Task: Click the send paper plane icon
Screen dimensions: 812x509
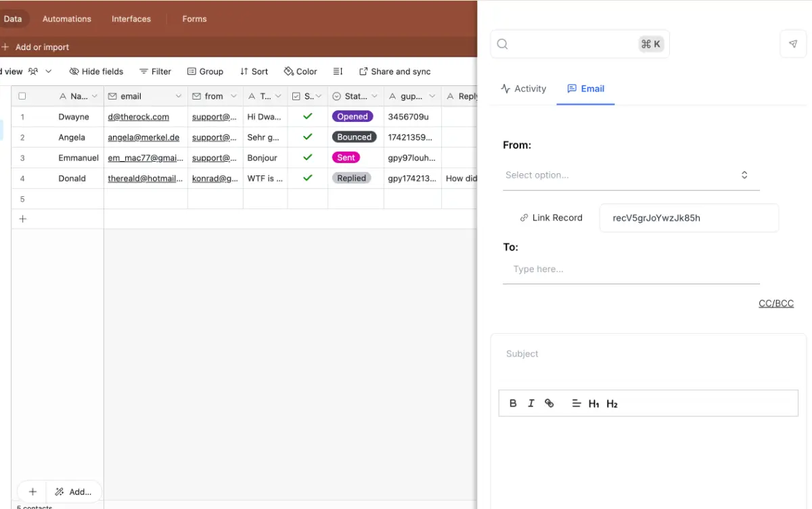Action: point(793,43)
